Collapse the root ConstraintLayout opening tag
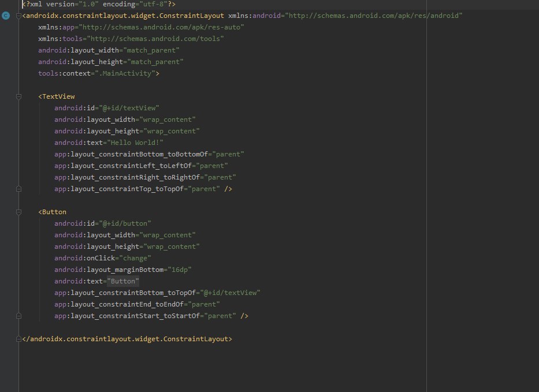Screen dimensions: 539x392 pyautogui.click(x=18, y=16)
